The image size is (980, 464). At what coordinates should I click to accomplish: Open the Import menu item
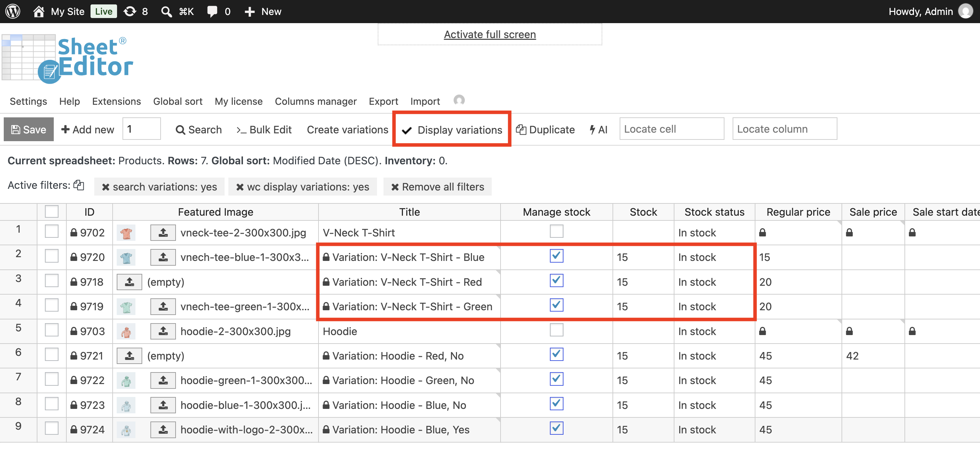click(425, 101)
